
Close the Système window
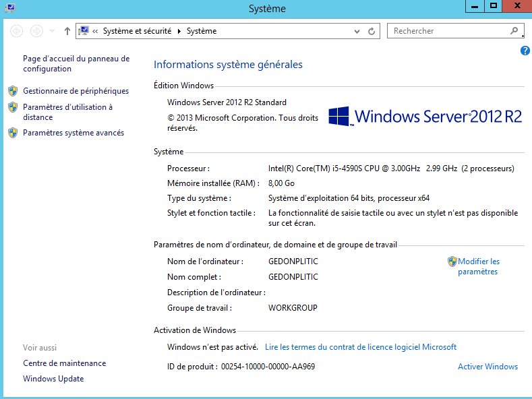coord(517,6)
